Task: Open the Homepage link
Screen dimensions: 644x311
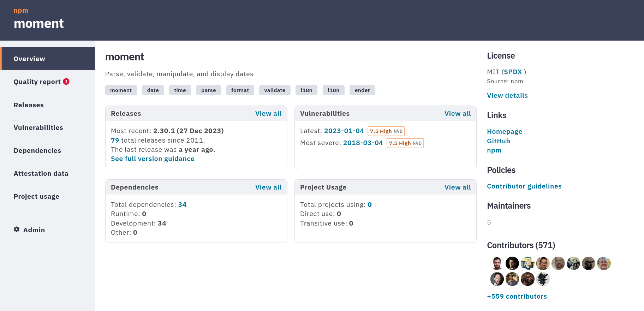Action: (505, 131)
